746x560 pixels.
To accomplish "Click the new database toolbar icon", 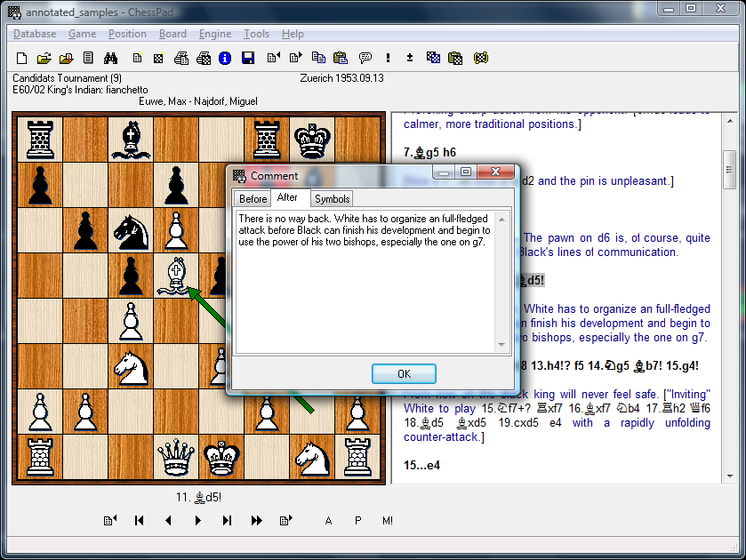I will [22, 59].
